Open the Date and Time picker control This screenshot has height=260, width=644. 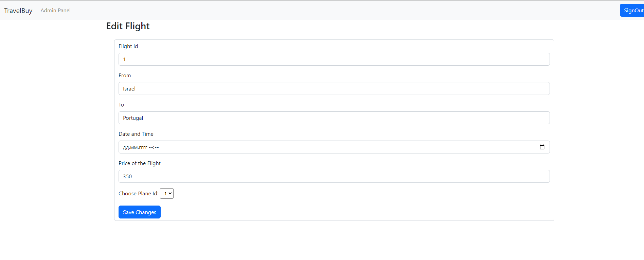pyautogui.click(x=542, y=147)
